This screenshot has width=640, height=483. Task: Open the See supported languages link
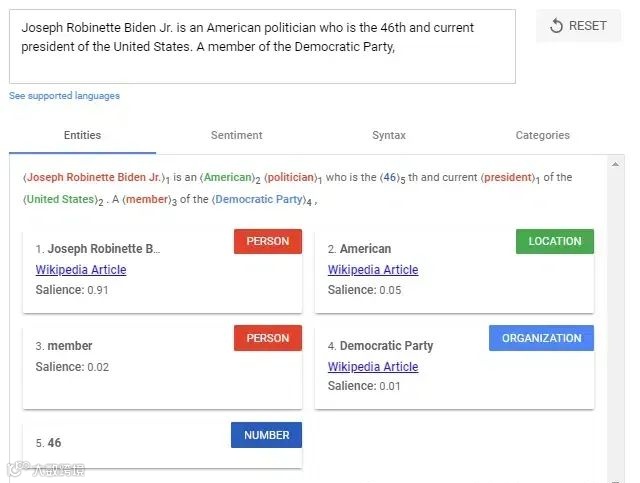point(64,96)
